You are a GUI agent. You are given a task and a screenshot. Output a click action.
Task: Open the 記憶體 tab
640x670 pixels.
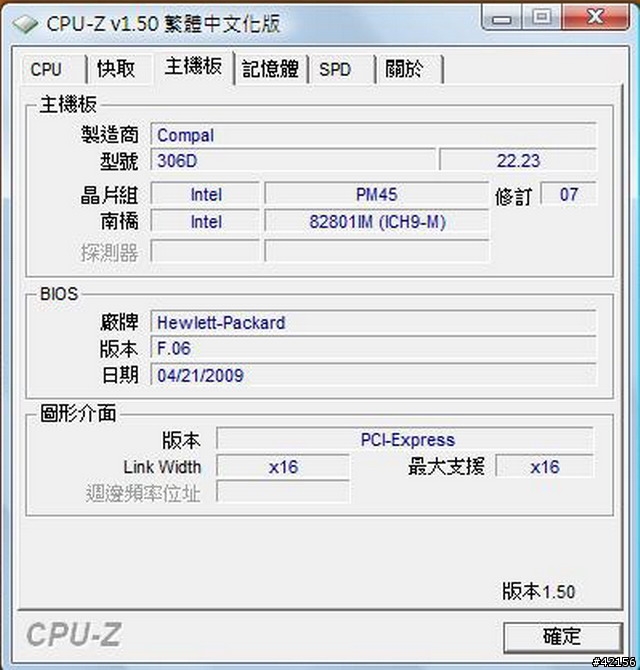click(271, 69)
